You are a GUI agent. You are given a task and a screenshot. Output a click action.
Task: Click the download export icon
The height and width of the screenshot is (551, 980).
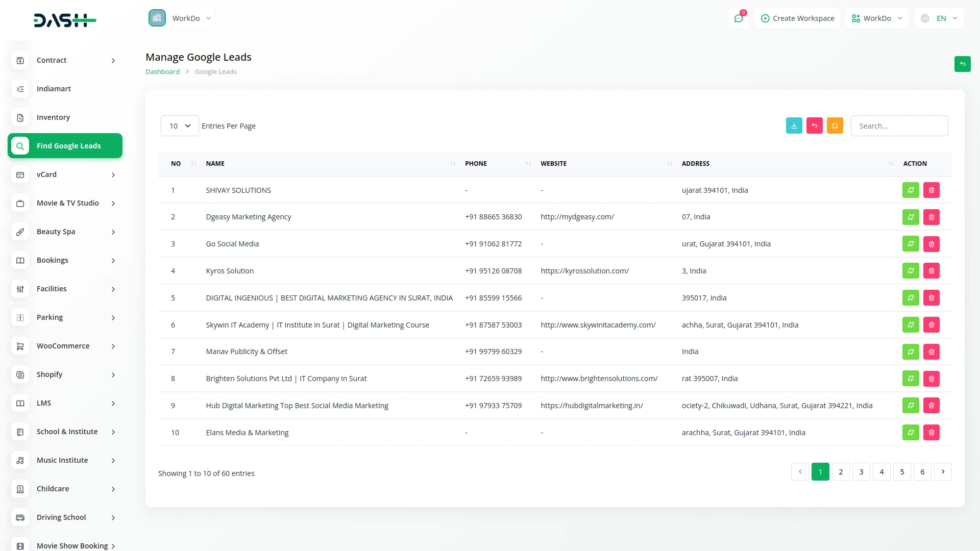pos(794,126)
